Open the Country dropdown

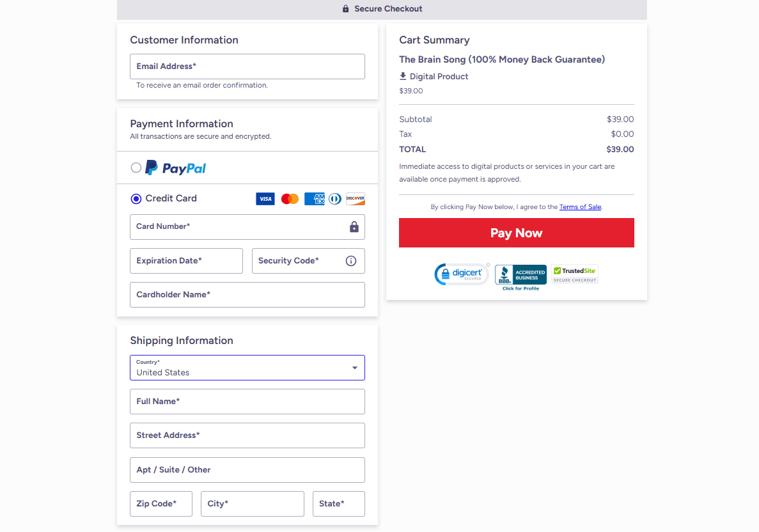(x=354, y=367)
